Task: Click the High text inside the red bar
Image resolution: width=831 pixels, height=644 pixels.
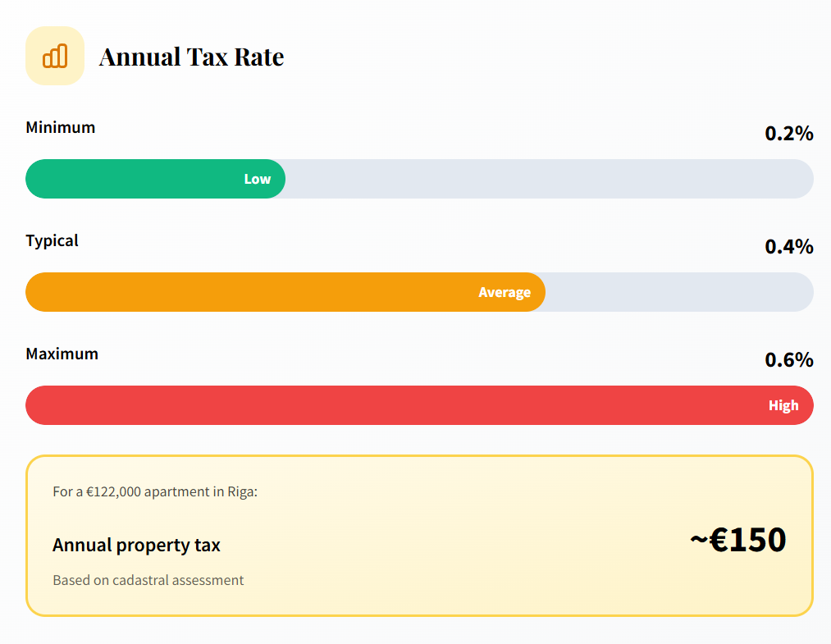Action: click(783, 405)
